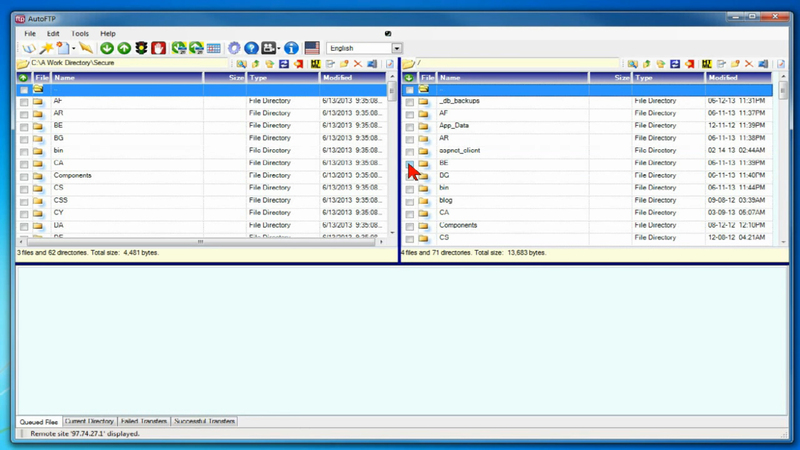The width and height of the screenshot is (800, 450).
Task: Open the Edit menu
Action: pyautogui.click(x=53, y=34)
